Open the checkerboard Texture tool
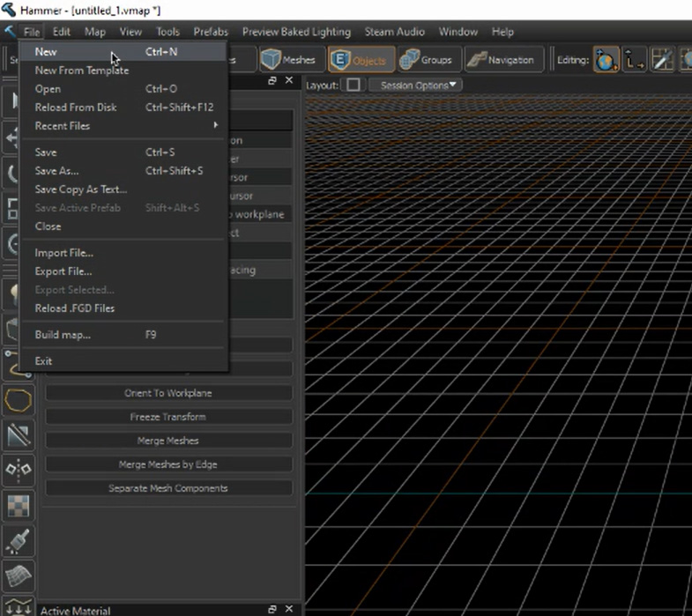The width and height of the screenshot is (692, 616). click(x=19, y=506)
